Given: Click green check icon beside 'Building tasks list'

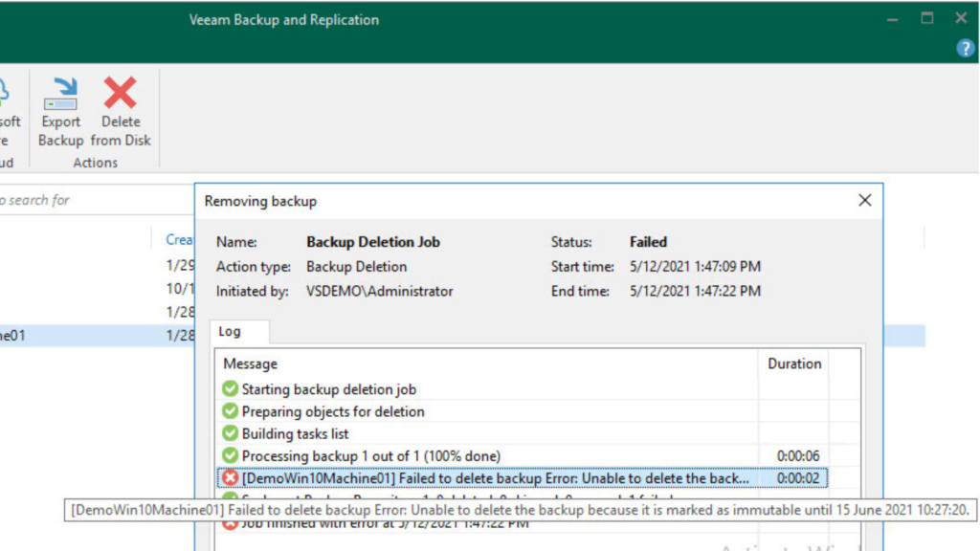Looking at the screenshot, I should click(x=230, y=433).
